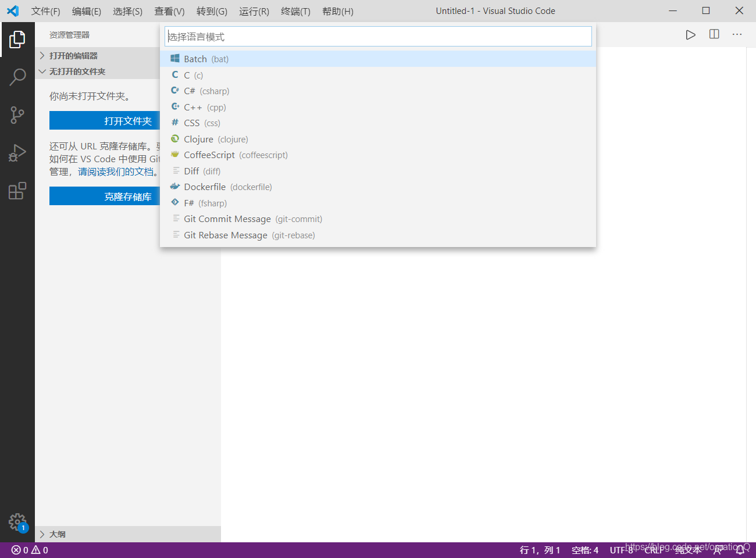Click the 你尚未打开文件夹 message text
Screen dimensions: 756x558
tap(90, 96)
